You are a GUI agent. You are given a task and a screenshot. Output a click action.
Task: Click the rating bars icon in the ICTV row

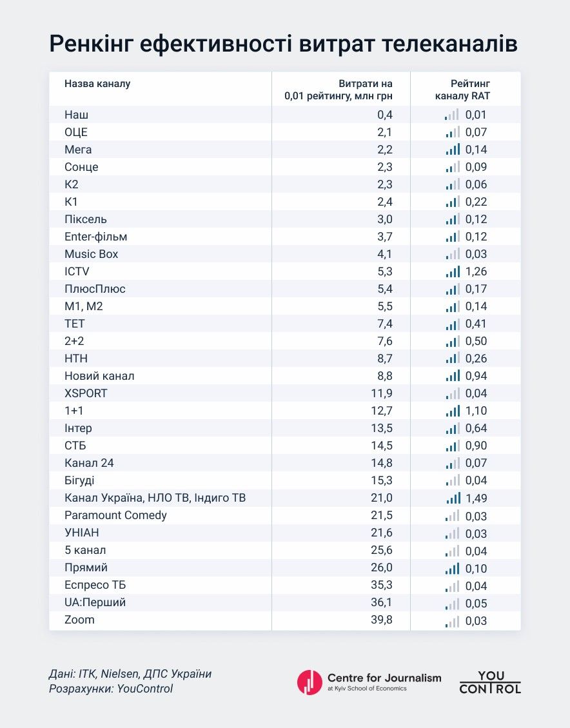[452, 272]
